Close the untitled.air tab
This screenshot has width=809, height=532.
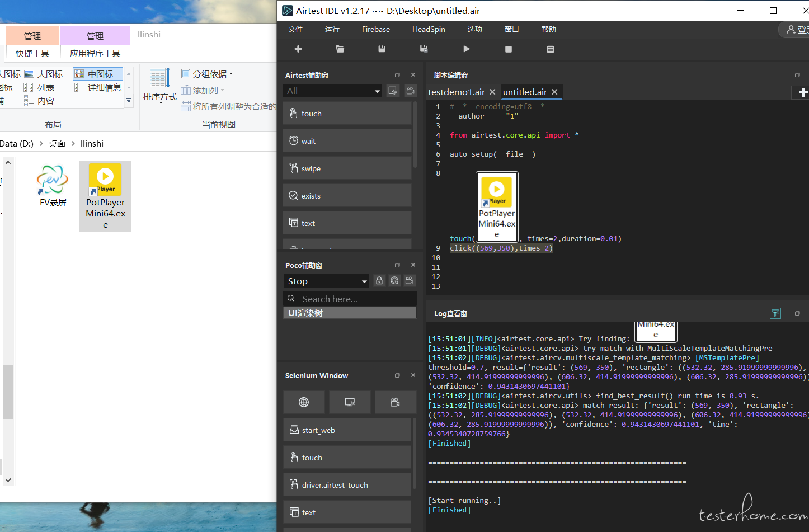tap(554, 92)
